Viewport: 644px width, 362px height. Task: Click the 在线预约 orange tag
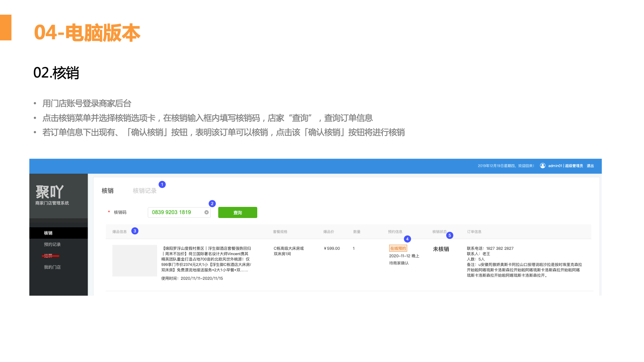point(398,248)
